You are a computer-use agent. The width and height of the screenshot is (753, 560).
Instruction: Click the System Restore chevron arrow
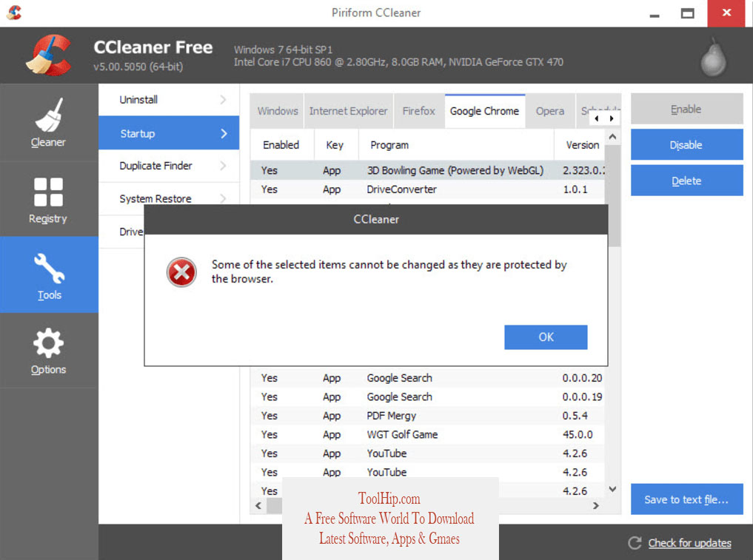[224, 198]
